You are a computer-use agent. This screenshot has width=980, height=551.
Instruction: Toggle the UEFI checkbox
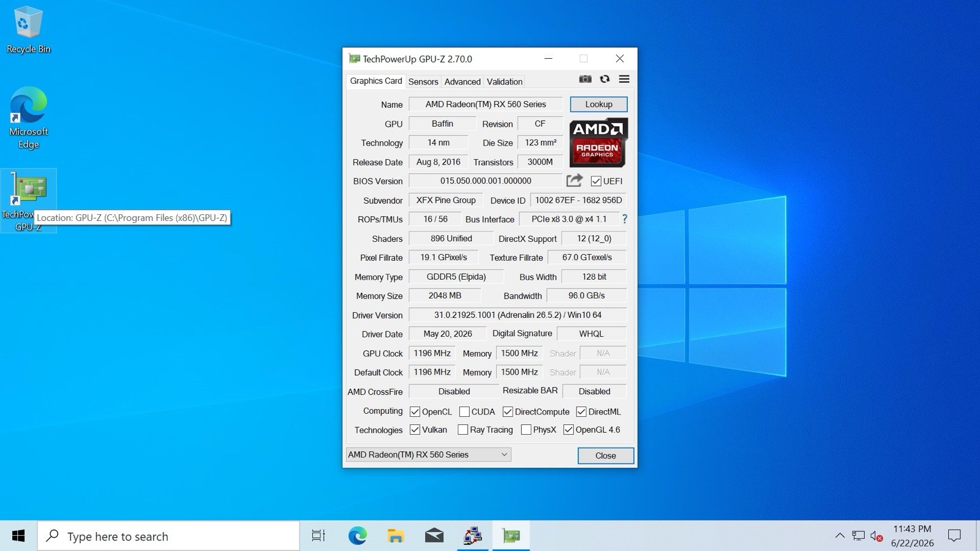pos(596,181)
